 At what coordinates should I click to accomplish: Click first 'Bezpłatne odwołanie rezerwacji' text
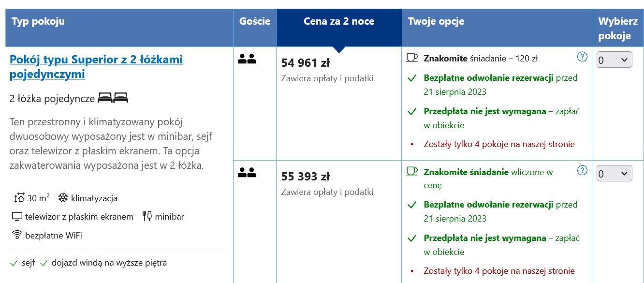click(x=488, y=77)
